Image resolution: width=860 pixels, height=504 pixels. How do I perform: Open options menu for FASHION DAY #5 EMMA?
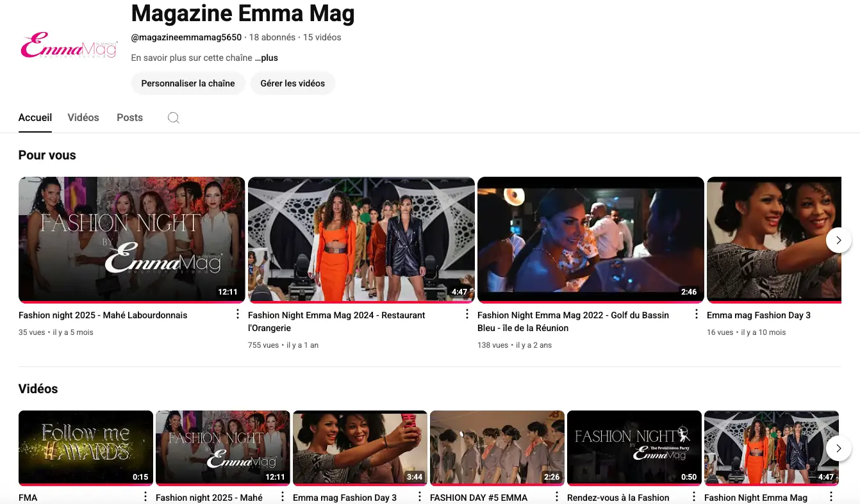pos(556,497)
